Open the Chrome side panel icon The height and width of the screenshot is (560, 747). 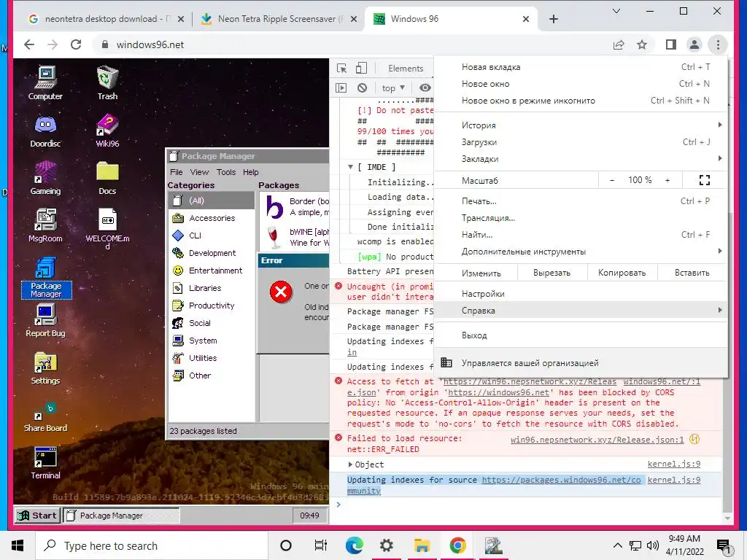[671, 44]
